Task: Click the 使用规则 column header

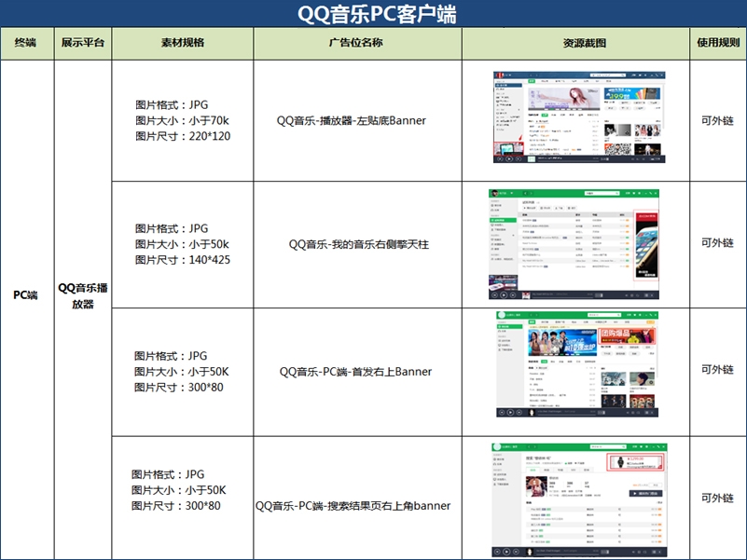Action: (x=718, y=42)
